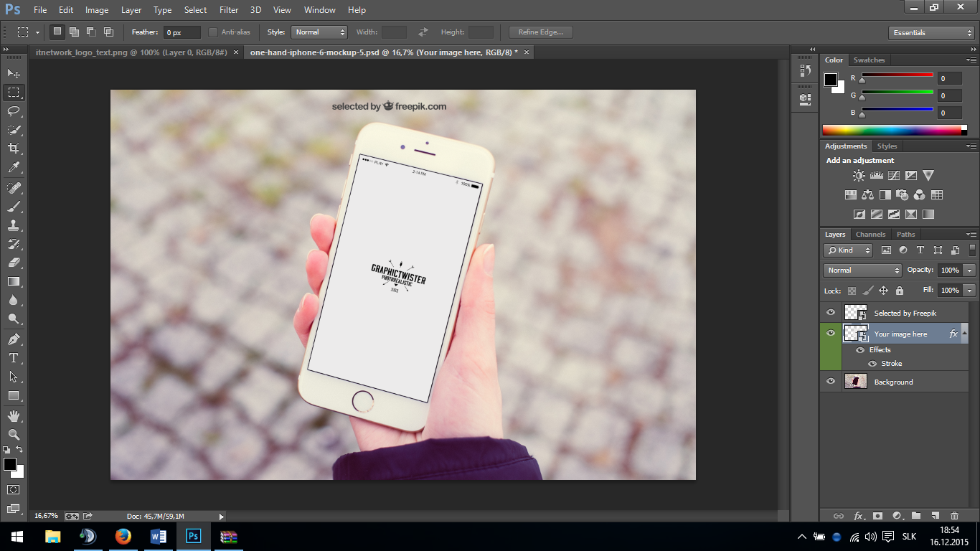Select the Eyedropper tool
The width and height of the screenshot is (980, 551).
[x=14, y=168]
